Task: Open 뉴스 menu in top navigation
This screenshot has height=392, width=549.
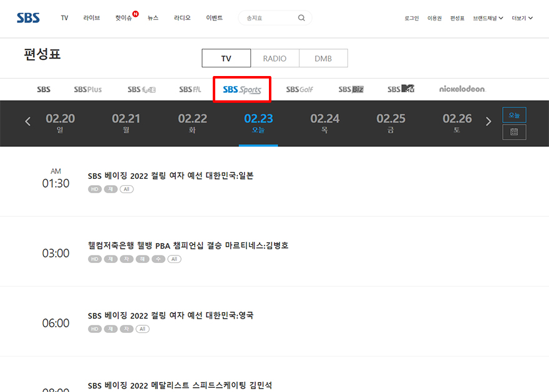Action: [x=153, y=18]
